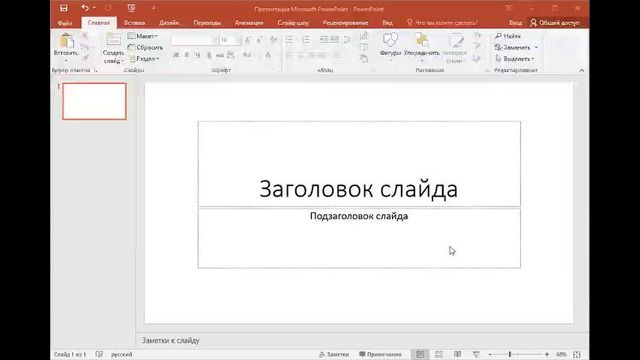The height and width of the screenshot is (360, 640).
Task: Decrease font size with the smaller A icon
Action: 259,40
